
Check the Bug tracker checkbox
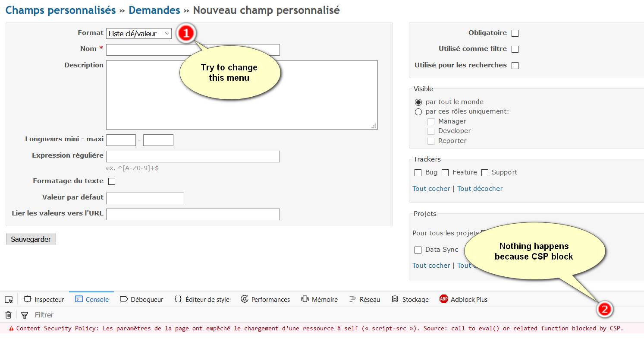pos(418,173)
